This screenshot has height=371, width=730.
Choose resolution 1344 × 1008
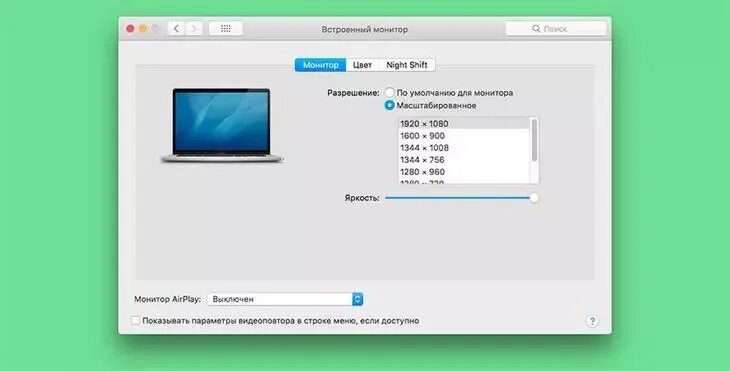(464, 148)
